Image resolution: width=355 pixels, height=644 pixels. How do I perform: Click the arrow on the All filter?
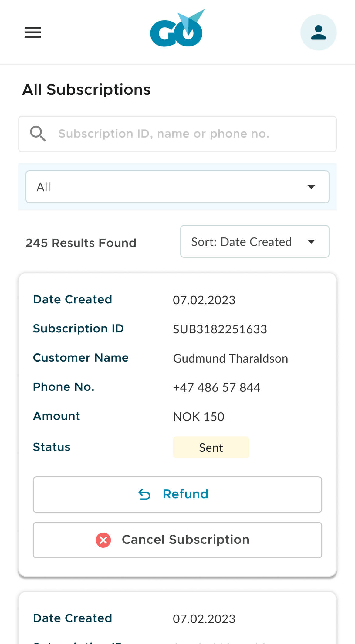coord(311,187)
